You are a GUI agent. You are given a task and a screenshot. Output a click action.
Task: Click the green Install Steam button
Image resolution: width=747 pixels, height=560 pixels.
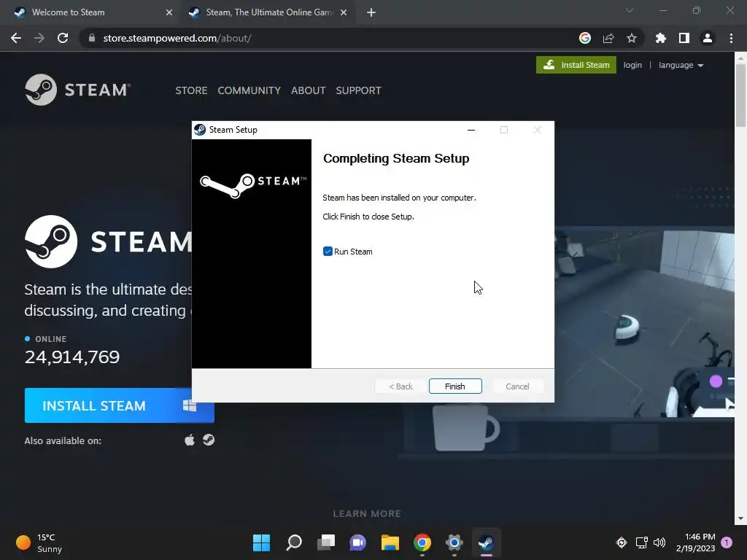(x=576, y=65)
